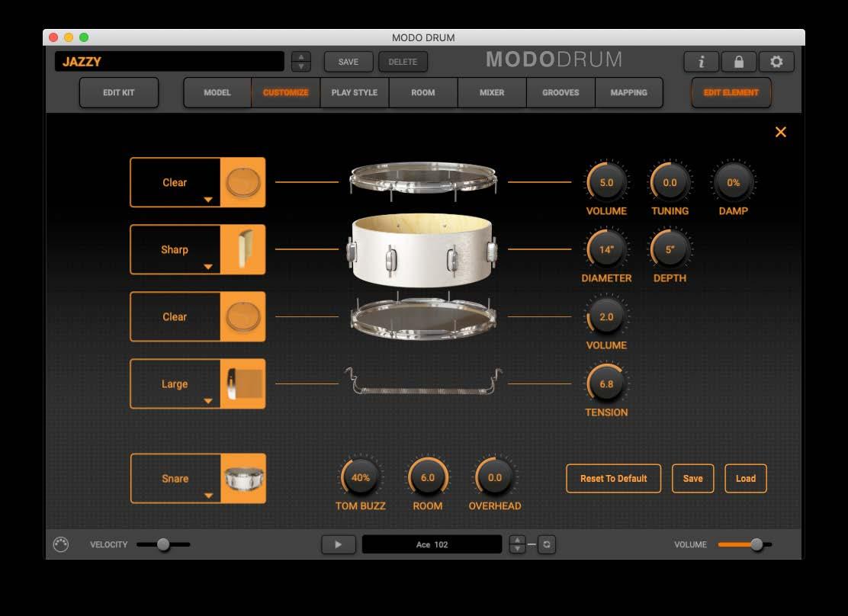Click the DELETE preset button
This screenshot has height=616, width=848.
403,62
